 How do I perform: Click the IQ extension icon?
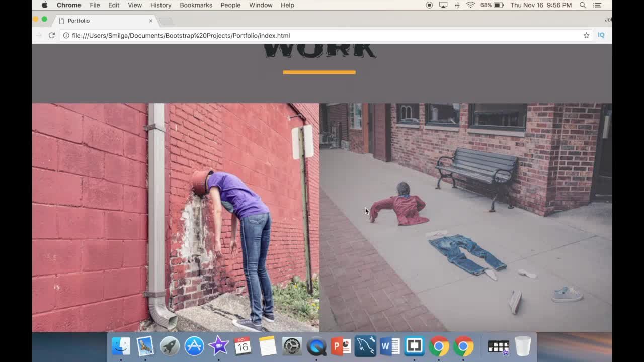(x=601, y=35)
